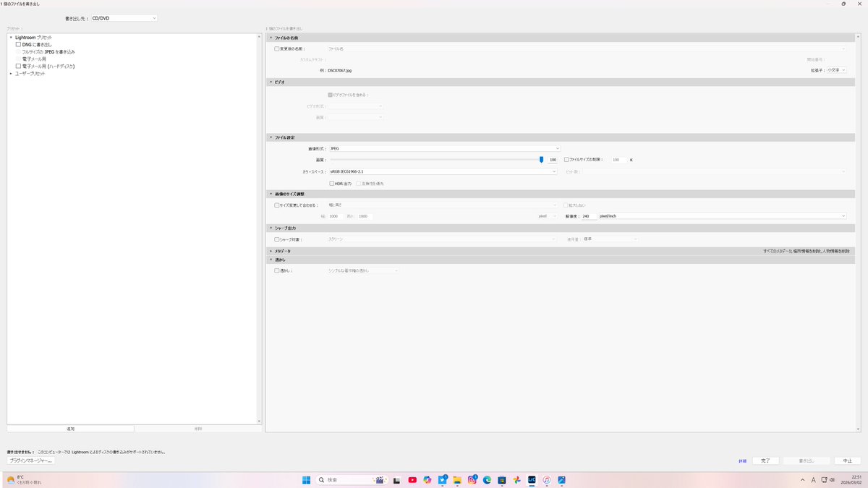
Task: Collapse the ファイルの名前 section
Action: pyautogui.click(x=271, y=38)
